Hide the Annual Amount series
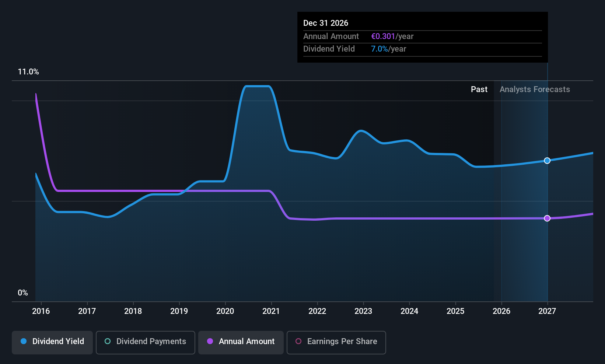The image size is (605, 364). 241,342
